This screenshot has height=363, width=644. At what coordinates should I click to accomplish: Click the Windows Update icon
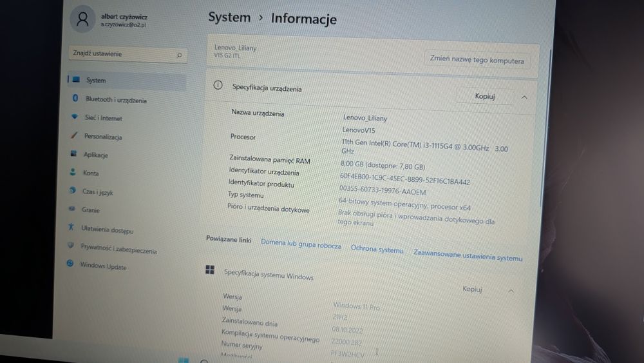tap(70, 263)
